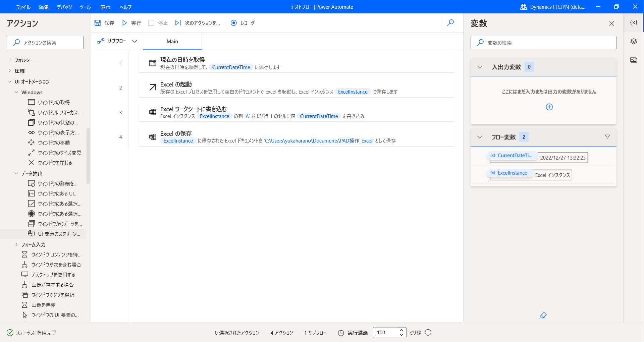This screenshot has width=644, height=342.
Task: Click the run next action step icon
Action: pos(178,23)
